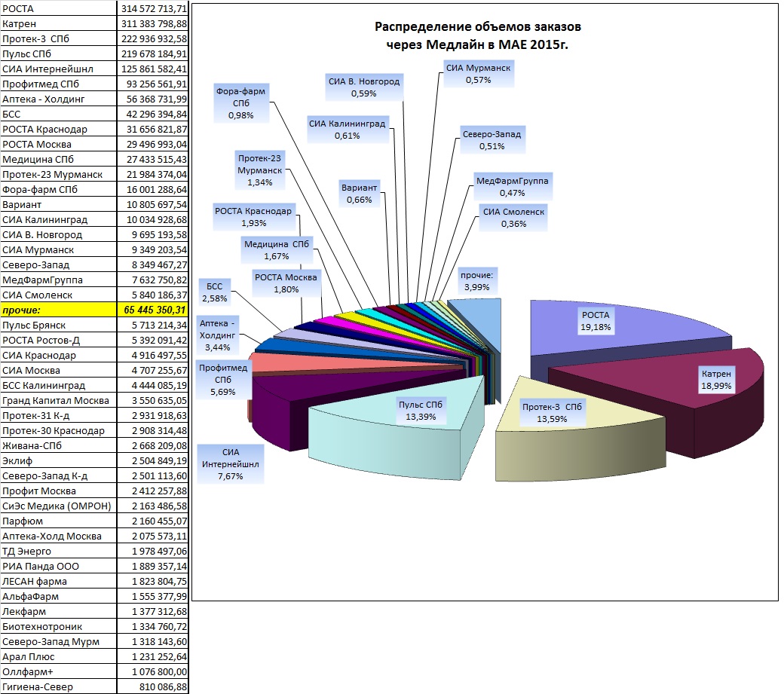Click the value cell 314 572 713,71
Screen dimensions: 784x694
(153, 8)
